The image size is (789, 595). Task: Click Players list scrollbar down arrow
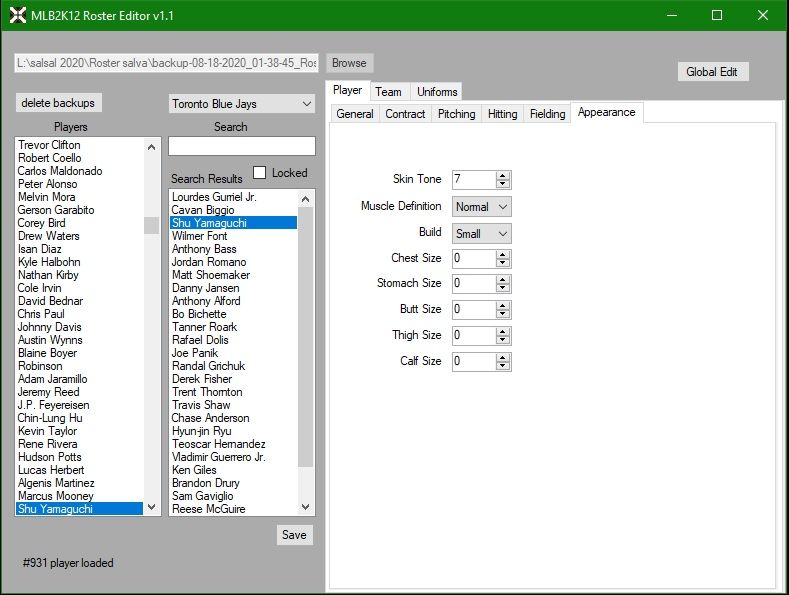pos(151,507)
